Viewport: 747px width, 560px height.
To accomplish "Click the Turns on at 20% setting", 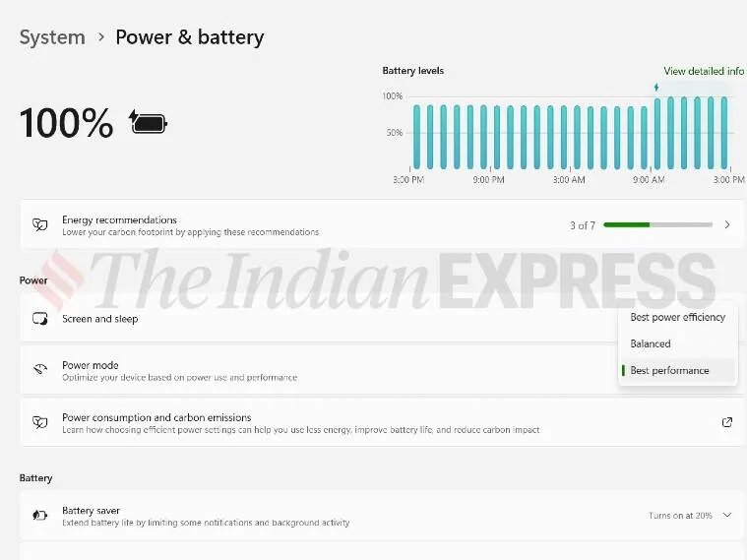I will [x=680, y=515].
